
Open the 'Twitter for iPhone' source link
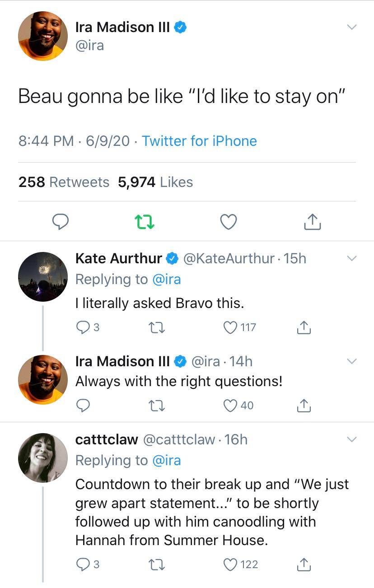pyautogui.click(x=200, y=141)
